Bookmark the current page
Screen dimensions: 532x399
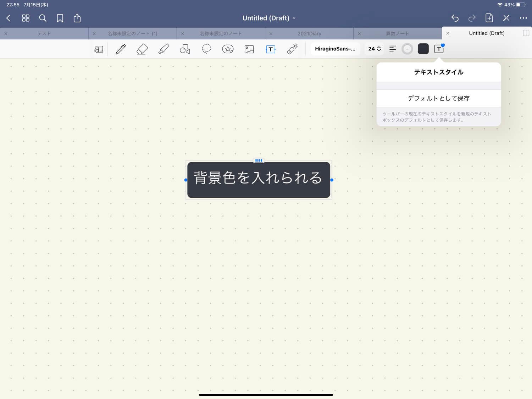coord(60,18)
